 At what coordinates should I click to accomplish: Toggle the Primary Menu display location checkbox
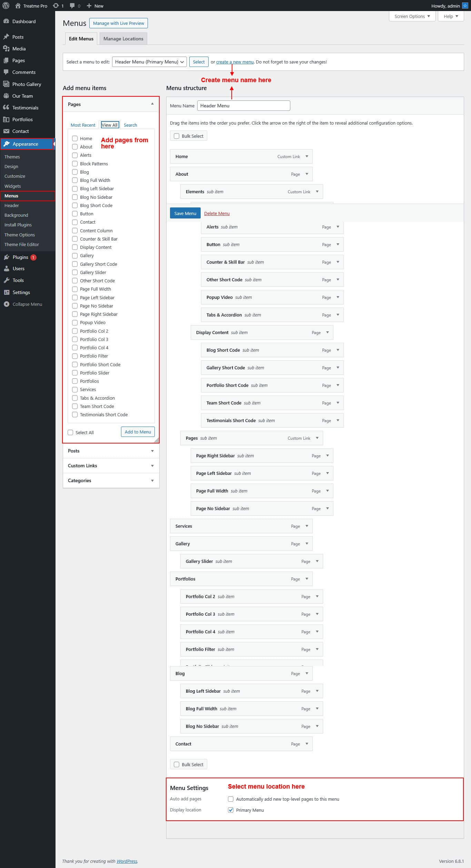(231, 810)
